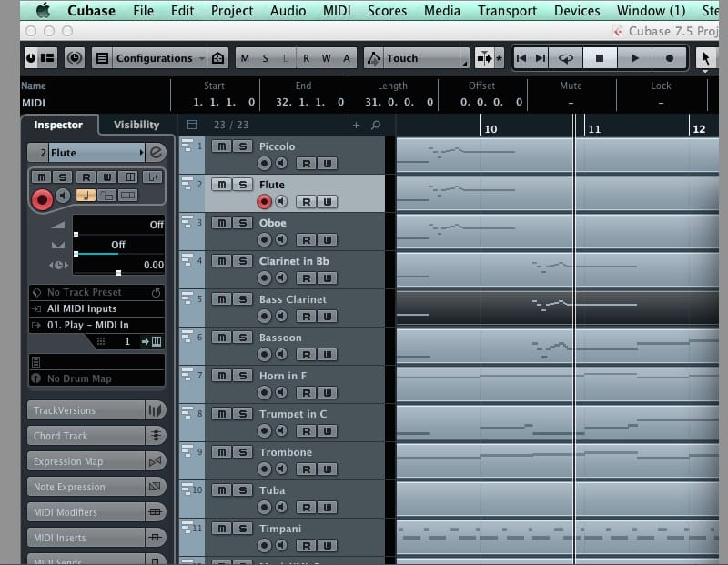Click the toolbar global Mute M button

click(x=245, y=58)
